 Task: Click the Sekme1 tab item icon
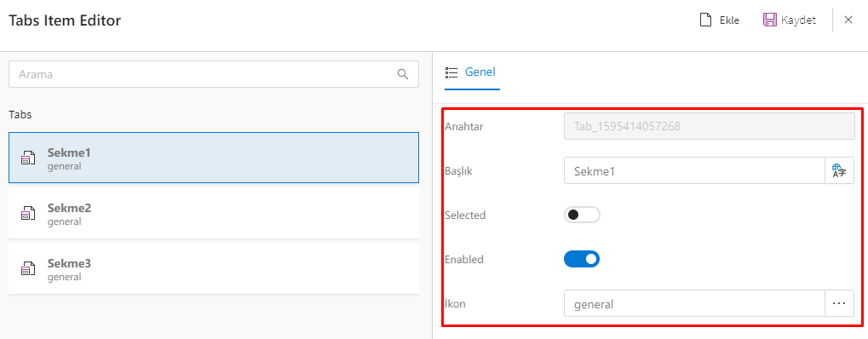[27, 158]
